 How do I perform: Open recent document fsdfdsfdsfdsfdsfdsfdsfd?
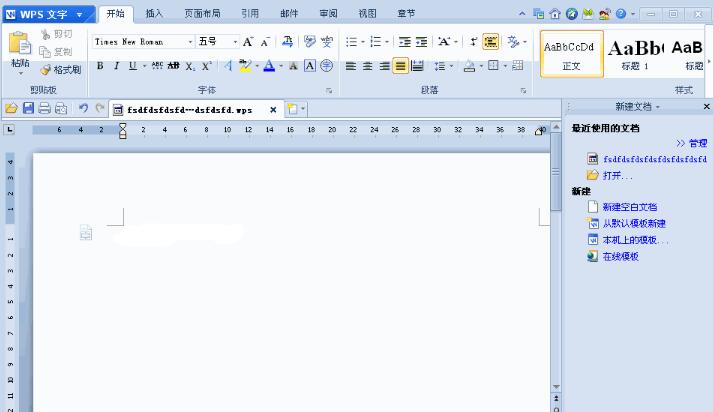coord(655,159)
